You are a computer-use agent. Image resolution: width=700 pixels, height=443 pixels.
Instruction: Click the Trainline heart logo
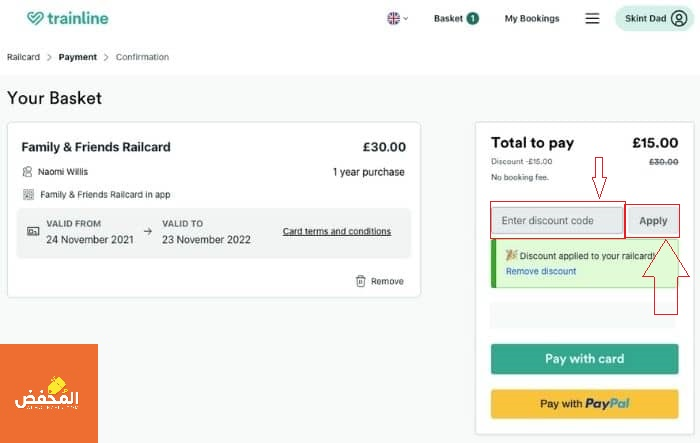click(x=35, y=18)
